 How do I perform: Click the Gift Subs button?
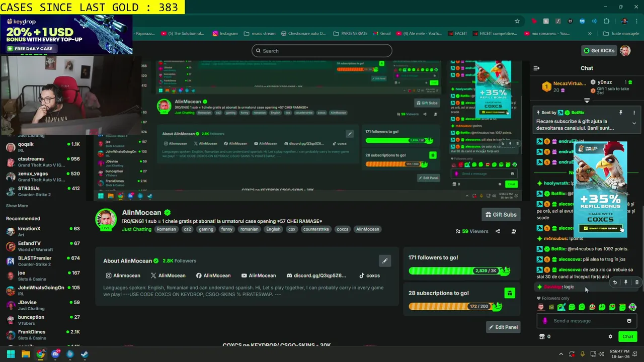501,215
